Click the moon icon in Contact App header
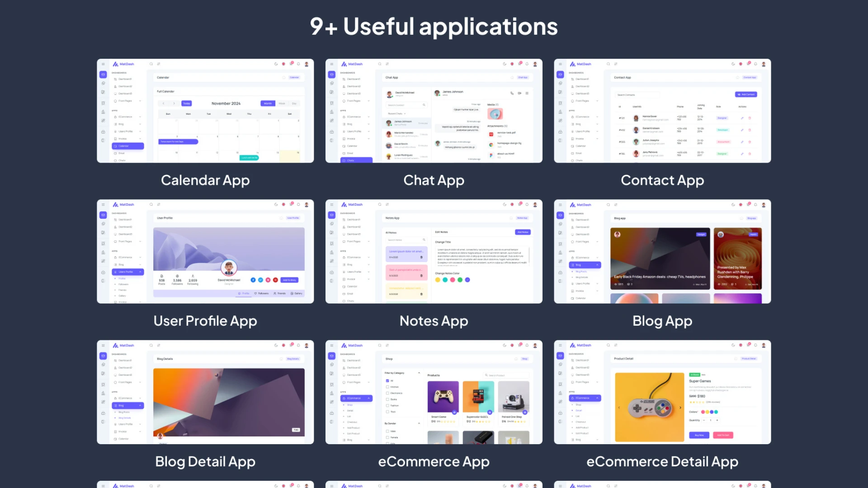Image resolution: width=868 pixels, height=488 pixels. [733, 64]
